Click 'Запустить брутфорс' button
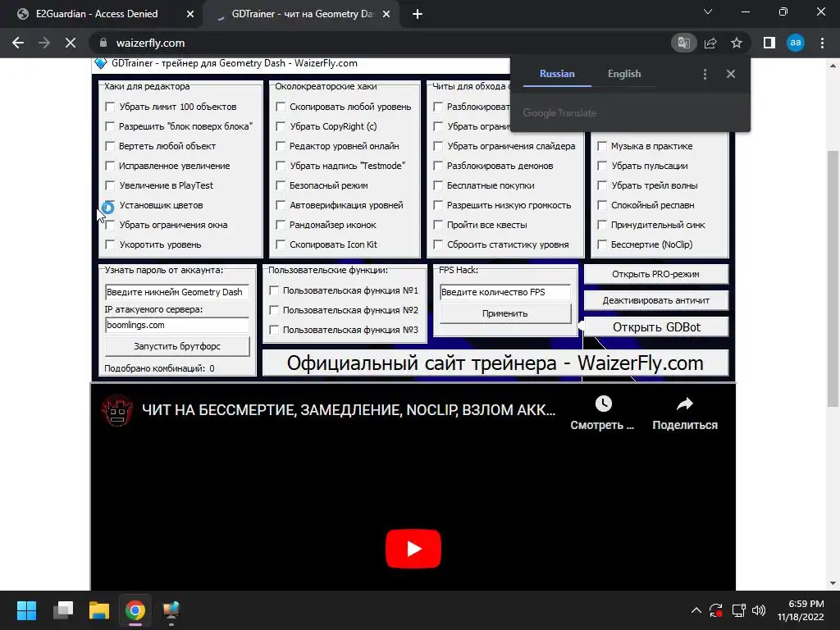The image size is (840, 630). pos(177,346)
